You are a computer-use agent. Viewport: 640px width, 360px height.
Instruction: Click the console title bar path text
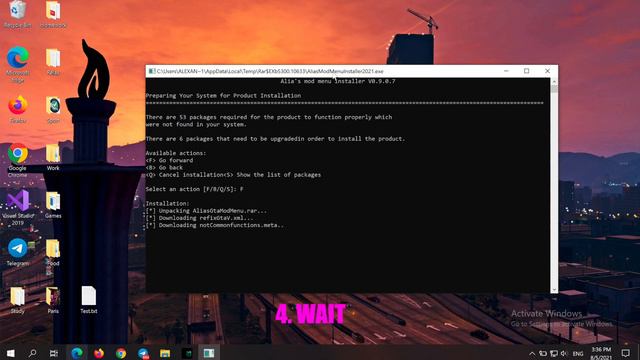270,71
